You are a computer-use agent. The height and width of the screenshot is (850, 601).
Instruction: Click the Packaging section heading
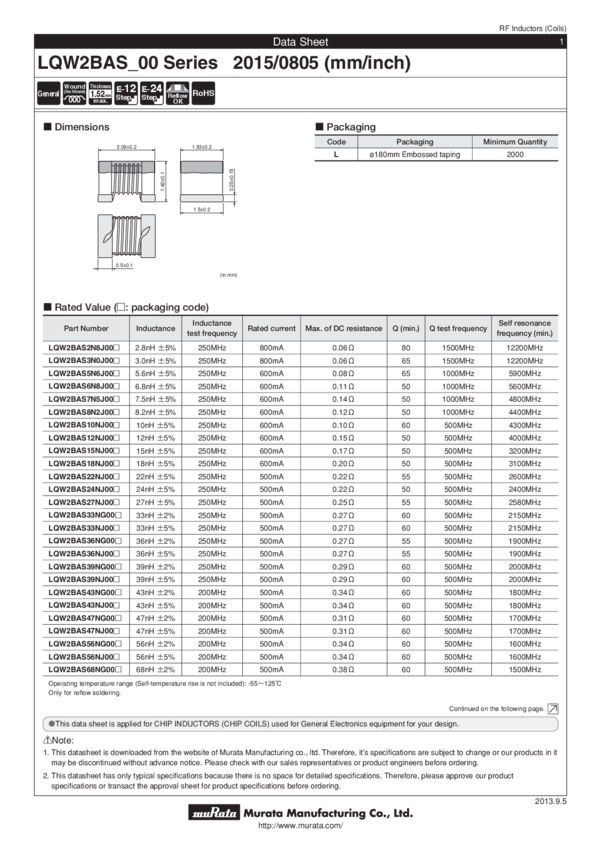click(x=346, y=127)
